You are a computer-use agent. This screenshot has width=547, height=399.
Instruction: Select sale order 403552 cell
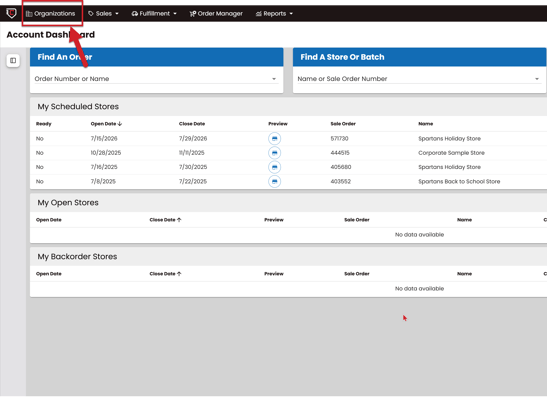[x=340, y=181]
